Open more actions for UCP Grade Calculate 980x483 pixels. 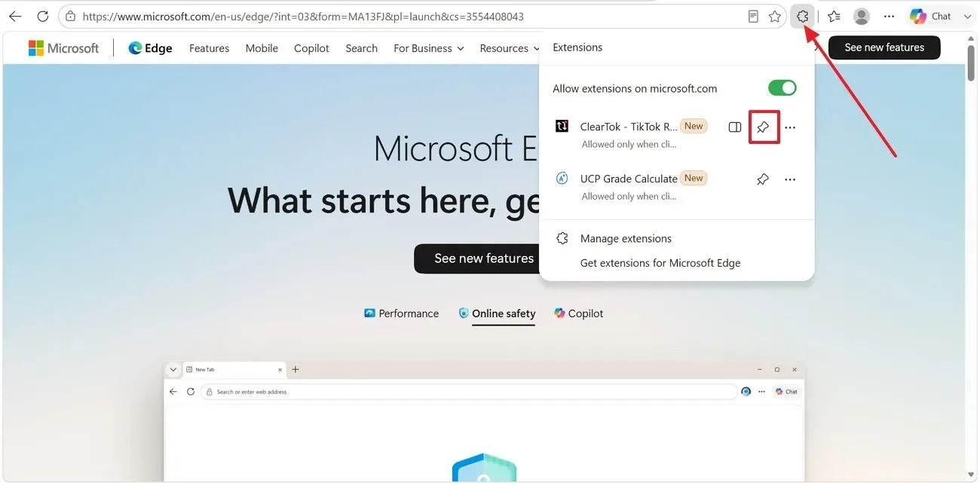pos(790,179)
